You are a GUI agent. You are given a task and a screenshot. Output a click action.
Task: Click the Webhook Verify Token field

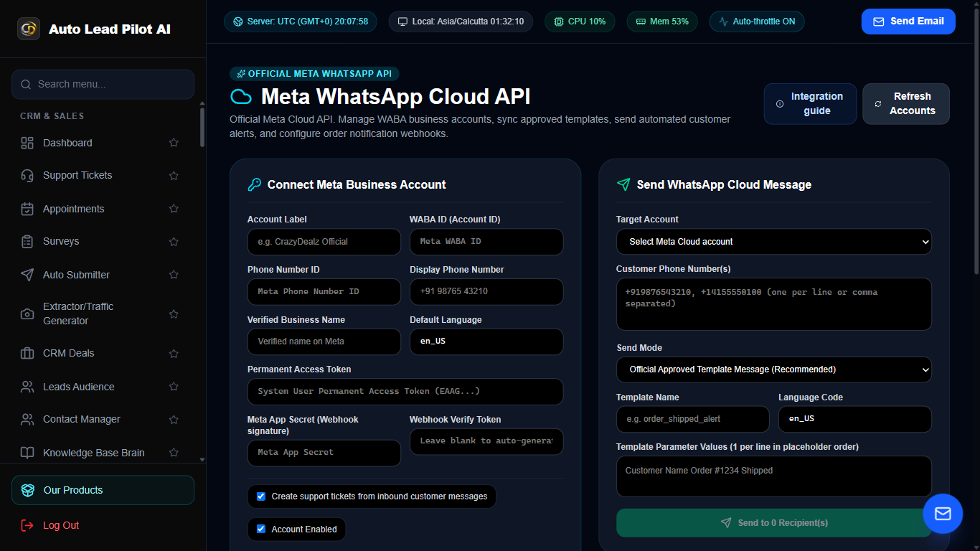pyautogui.click(x=486, y=441)
